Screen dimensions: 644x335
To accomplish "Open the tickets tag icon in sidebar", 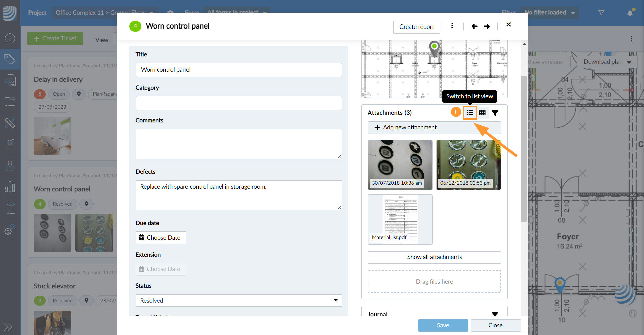I will coord(10,59).
